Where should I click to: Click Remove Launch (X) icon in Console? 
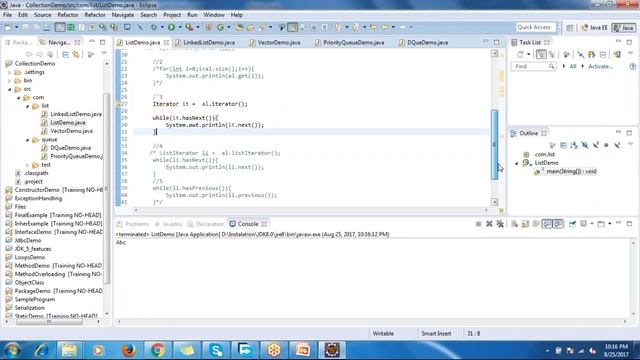click(x=489, y=224)
